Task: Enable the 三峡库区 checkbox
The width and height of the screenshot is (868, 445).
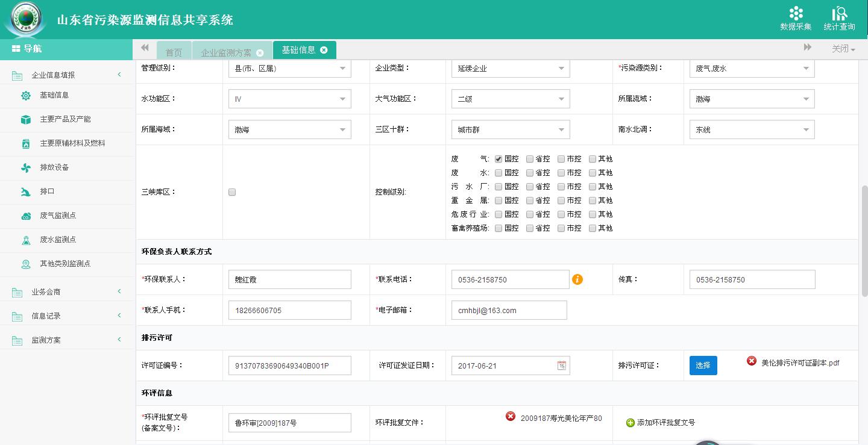Action: [x=232, y=192]
